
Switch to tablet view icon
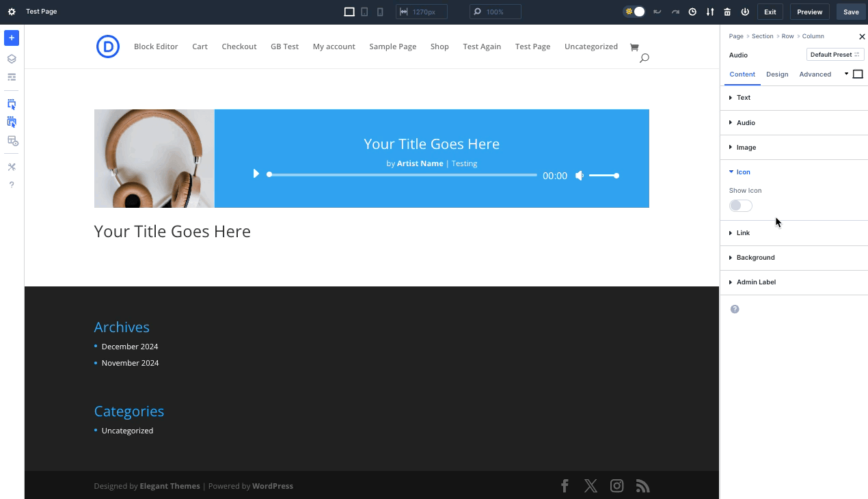365,12
